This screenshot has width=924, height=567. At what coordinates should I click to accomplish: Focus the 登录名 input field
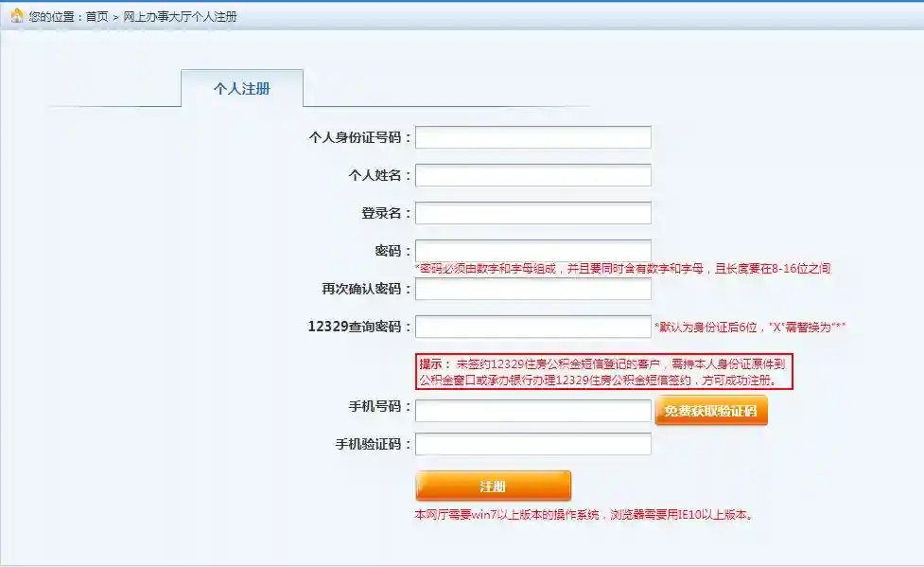pos(533,213)
